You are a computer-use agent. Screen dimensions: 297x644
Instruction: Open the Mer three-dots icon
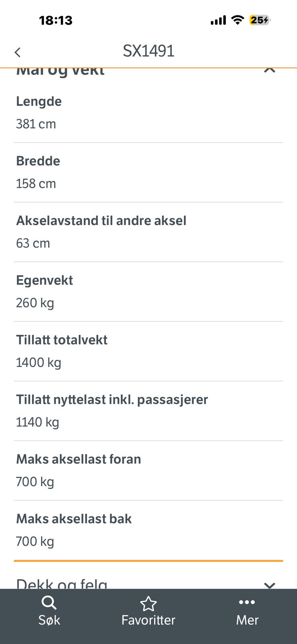pos(247,602)
